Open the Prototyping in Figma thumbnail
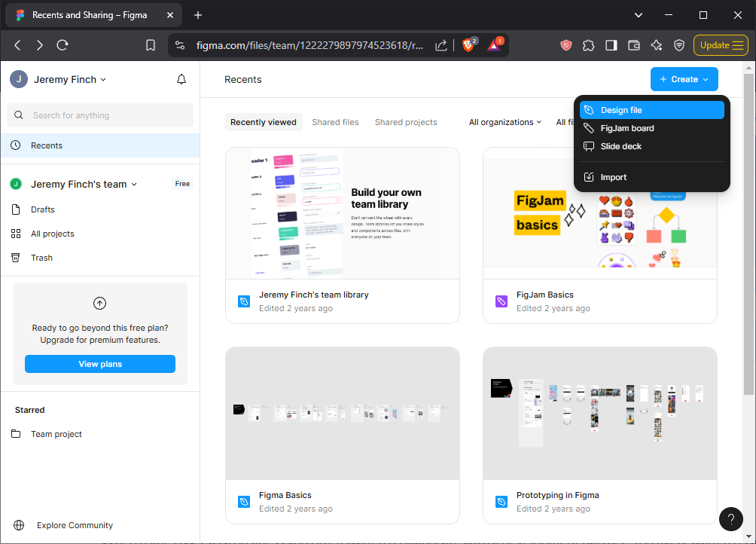The width and height of the screenshot is (756, 544). (x=600, y=414)
